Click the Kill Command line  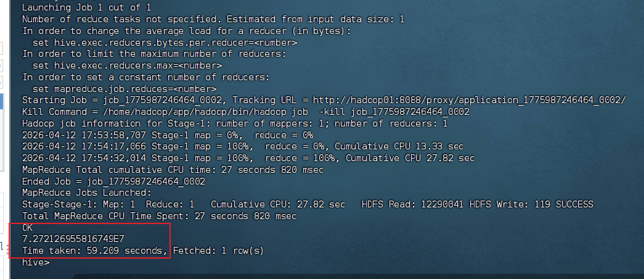point(246,112)
